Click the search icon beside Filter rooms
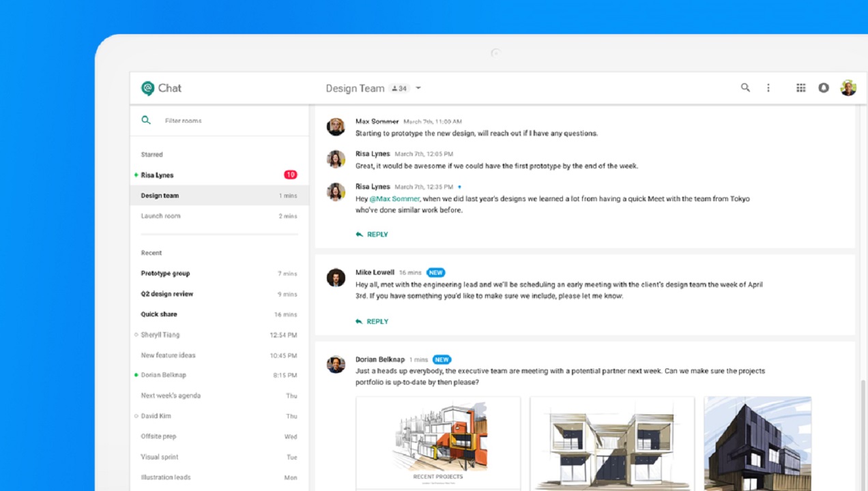The image size is (868, 491). click(146, 121)
